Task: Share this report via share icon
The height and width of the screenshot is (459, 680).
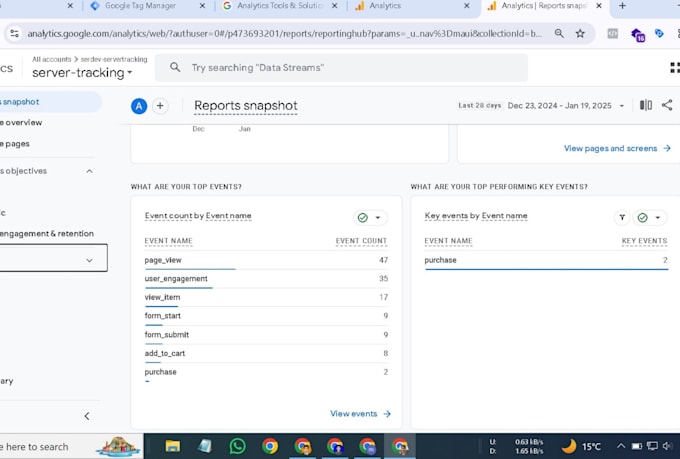Action: [x=667, y=105]
